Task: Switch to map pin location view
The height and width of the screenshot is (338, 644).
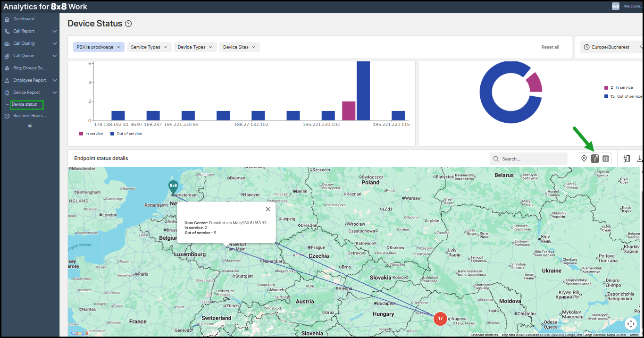Action: coord(584,159)
